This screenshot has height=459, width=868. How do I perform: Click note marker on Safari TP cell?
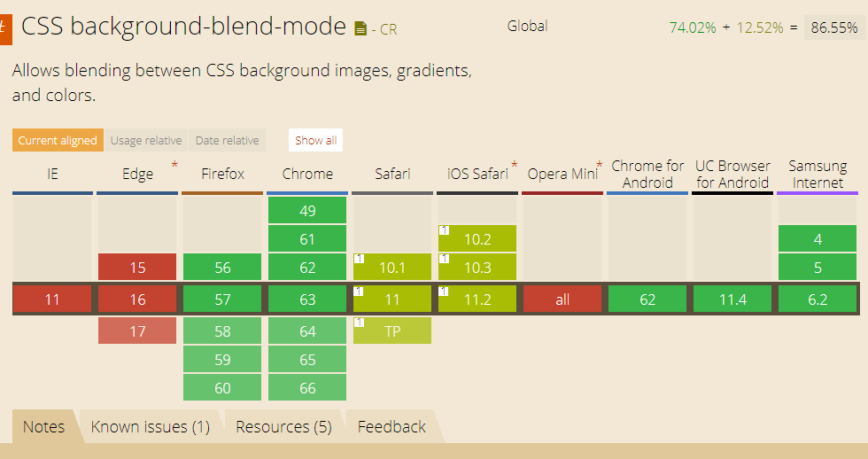click(359, 323)
